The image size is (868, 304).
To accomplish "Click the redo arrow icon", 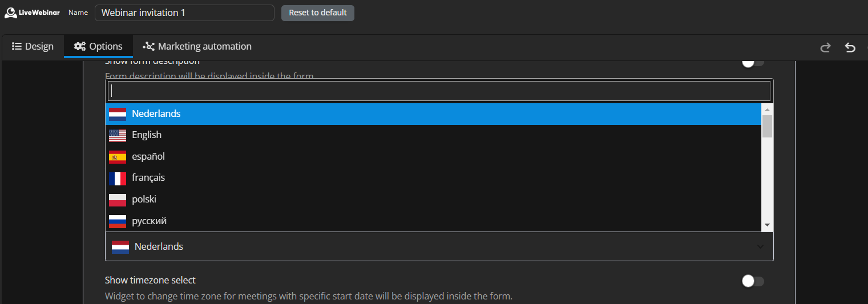I will pos(825,47).
